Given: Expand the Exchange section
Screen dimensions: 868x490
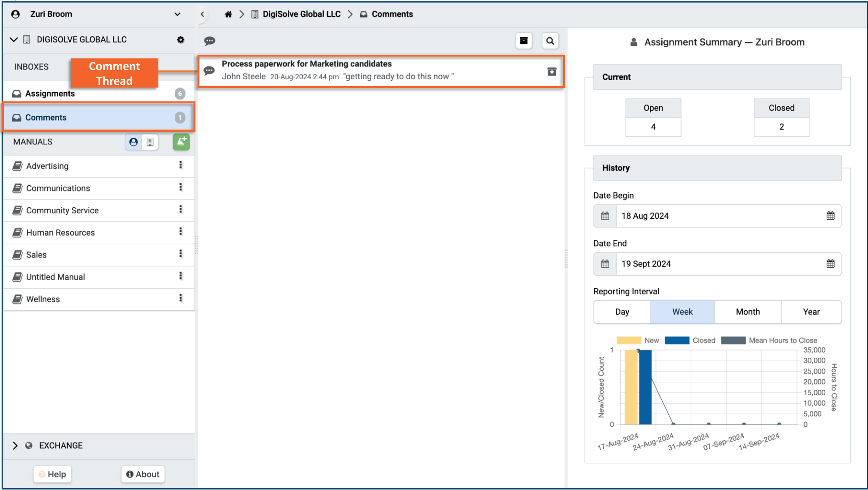Looking at the screenshot, I should [x=15, y=445].
